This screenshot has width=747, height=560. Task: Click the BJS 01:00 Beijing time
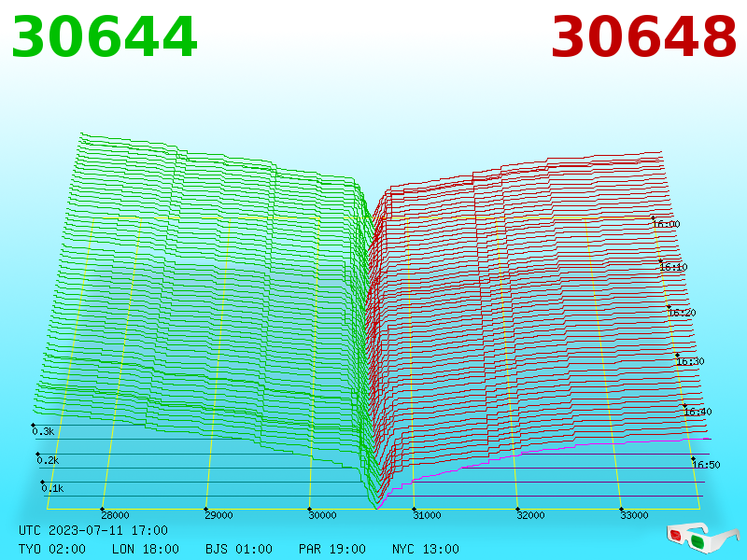point(239,549)
